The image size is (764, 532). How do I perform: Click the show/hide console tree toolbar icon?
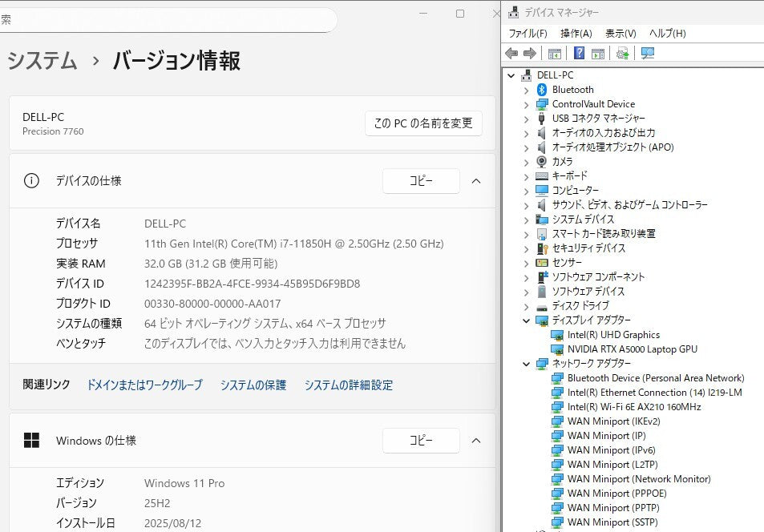coord(555,53)
